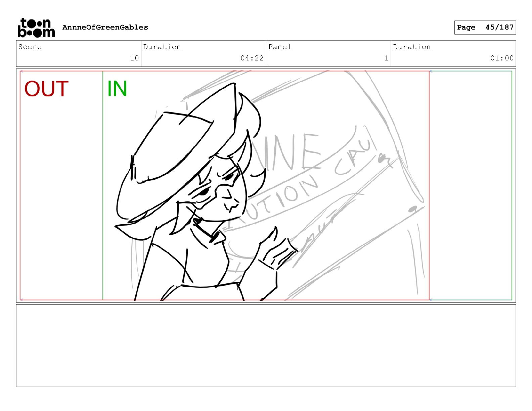The image size is (532, 411).
Task: Click the Panel number 1 cell
Action: click(x=328, y=54)
